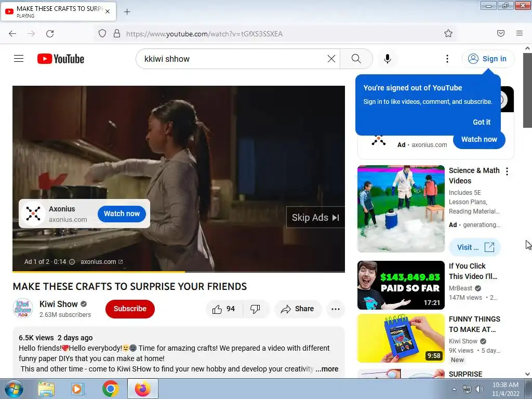Share the video
Screen dimensions: 532x399
pyautogui.click(x=298, y=309)
